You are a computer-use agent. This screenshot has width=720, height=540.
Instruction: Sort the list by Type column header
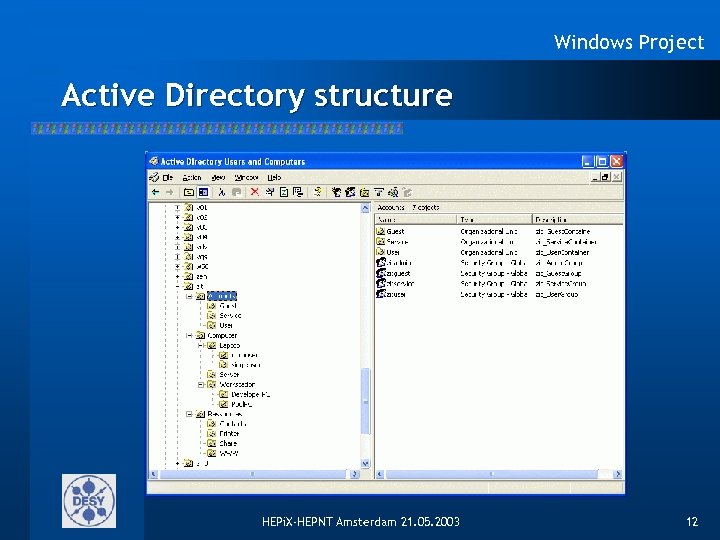coord(495,219)
